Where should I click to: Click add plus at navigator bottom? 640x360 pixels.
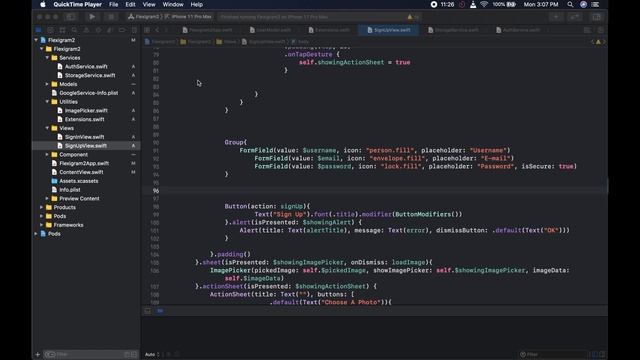pyautogui.click(x=38, y=354)
